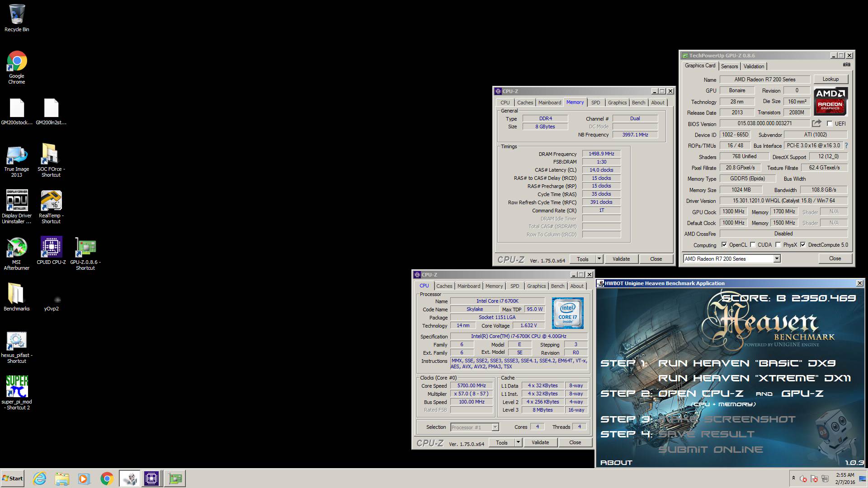Toggle the PhysX checkbox

(778, 244)
